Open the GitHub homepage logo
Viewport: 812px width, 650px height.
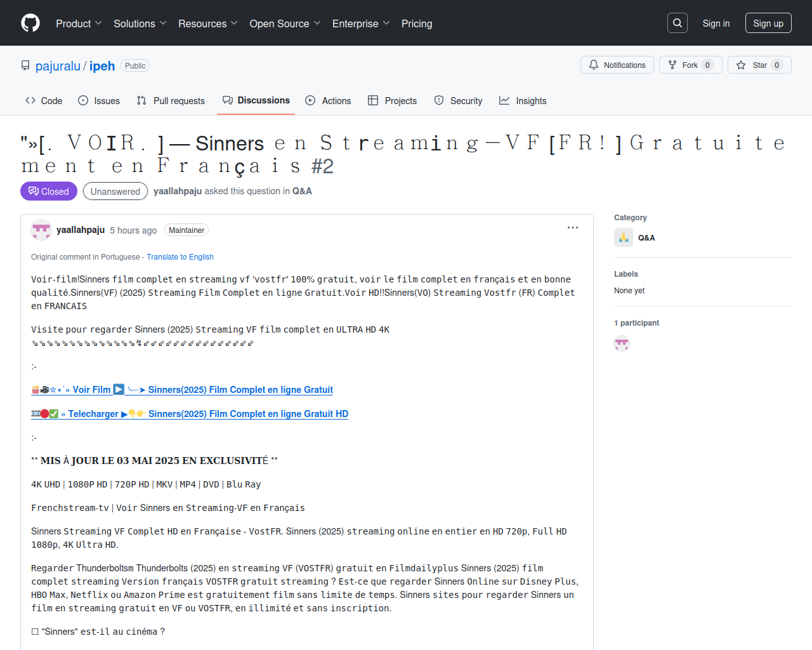point(30,23)
